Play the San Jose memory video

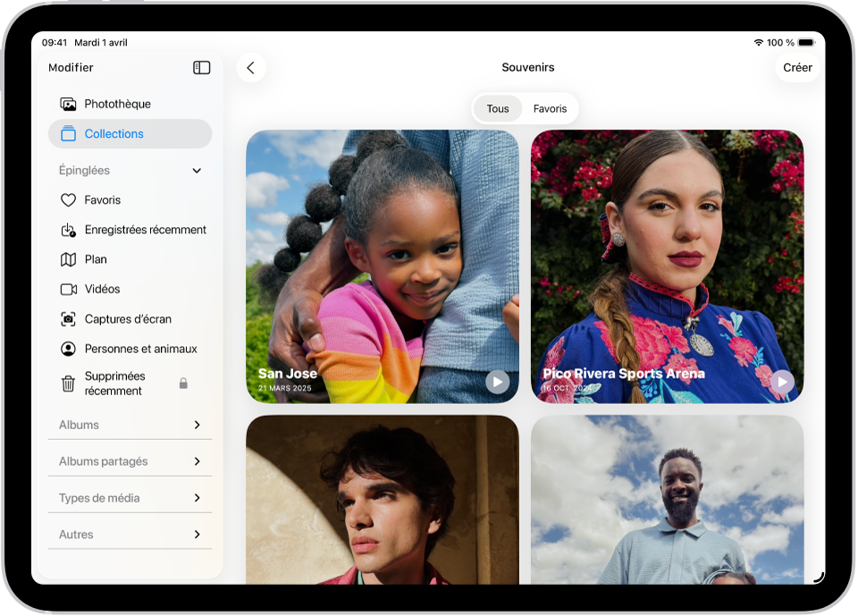coord(498,381)
